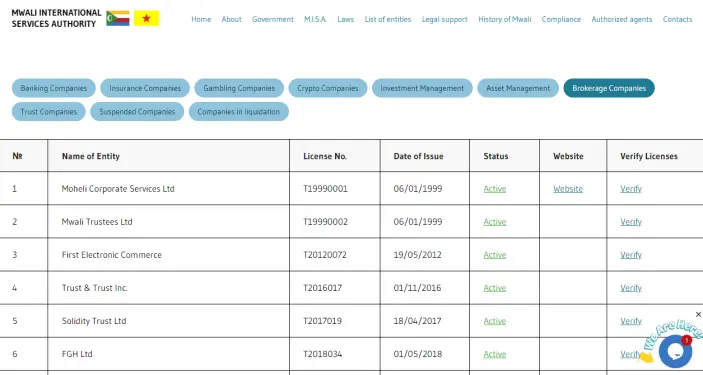Viewport: 703px width, 375px height.
Task: Click the yellow Mwali flag with red star
Action: pyautogui.click(x=147, y=18)
